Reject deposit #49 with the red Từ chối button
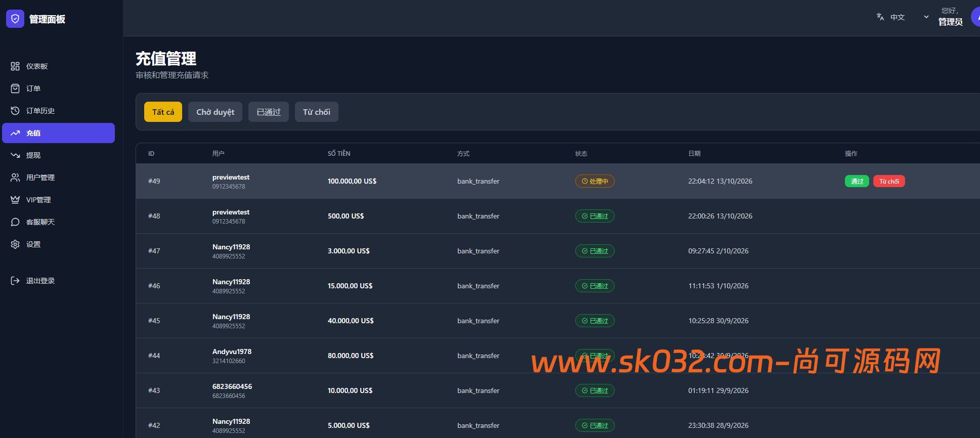The height and width of the screenshot is (438, 980). tap(889, 181)
